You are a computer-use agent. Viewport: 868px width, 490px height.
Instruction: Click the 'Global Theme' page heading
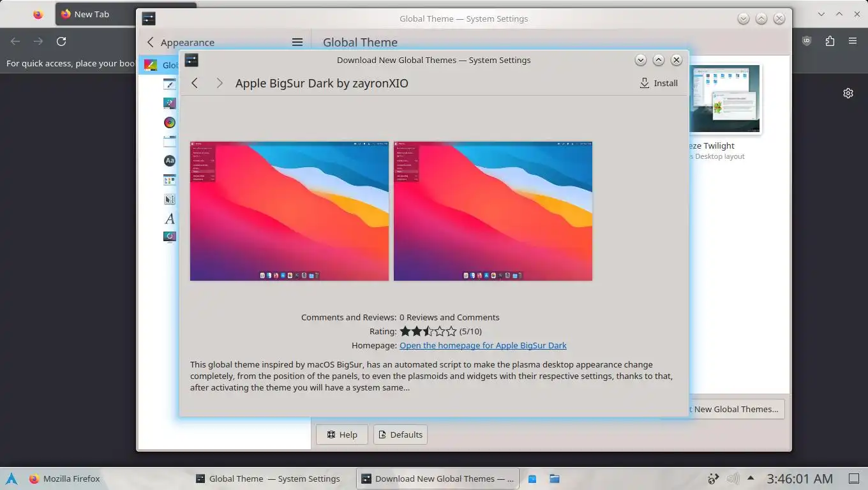point(360,42)
